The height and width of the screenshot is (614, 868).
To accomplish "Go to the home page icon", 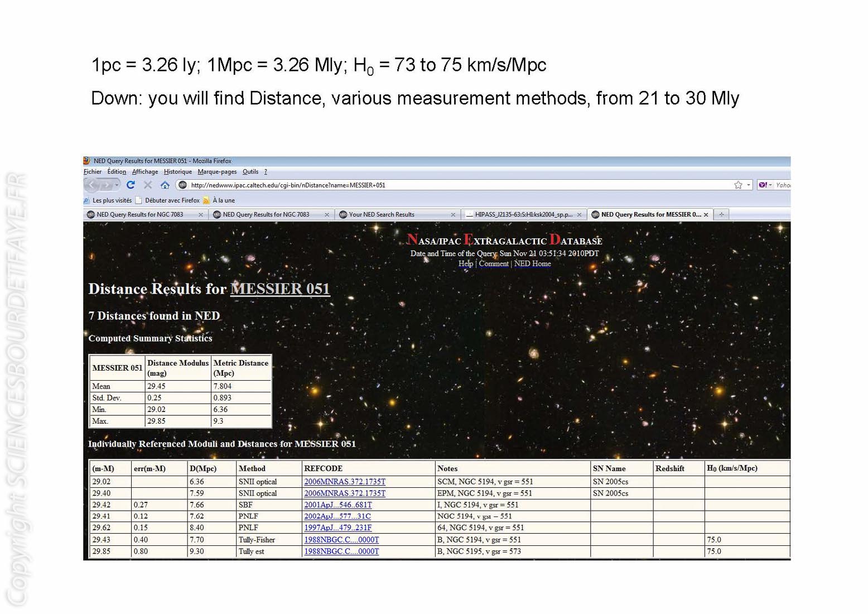I will coord(165,185).
